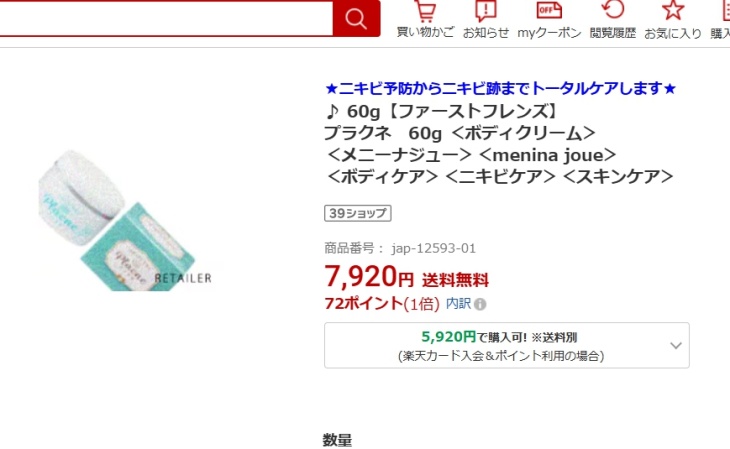
Task: Click the 送料無料 free shipping label
Action: (x=455, y=280)
